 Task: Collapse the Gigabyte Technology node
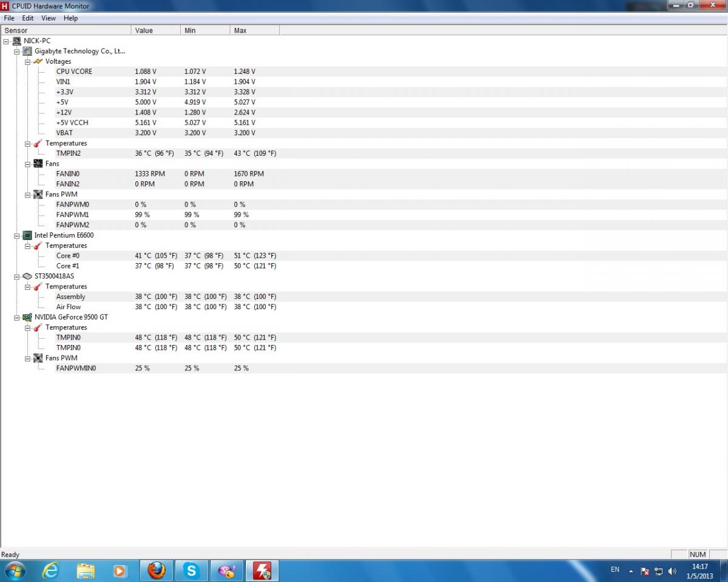(16, 51)
